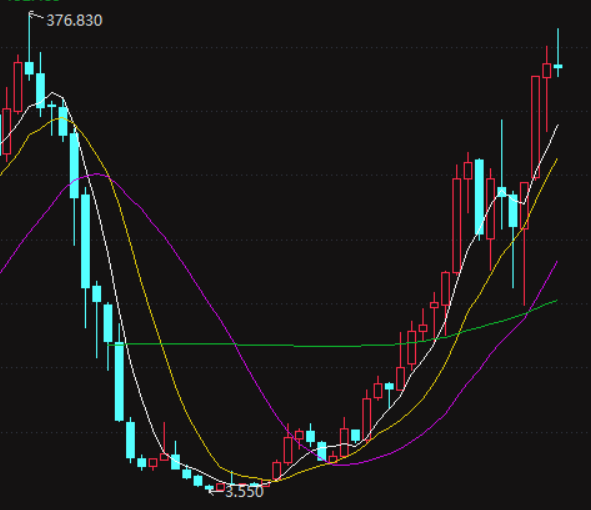Click the left starting point of green line

click(109, 344)
